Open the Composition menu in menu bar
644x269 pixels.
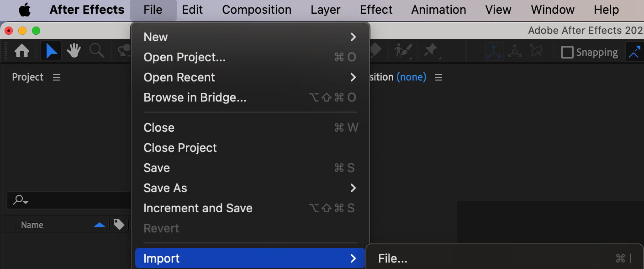[x=257, y=10]
